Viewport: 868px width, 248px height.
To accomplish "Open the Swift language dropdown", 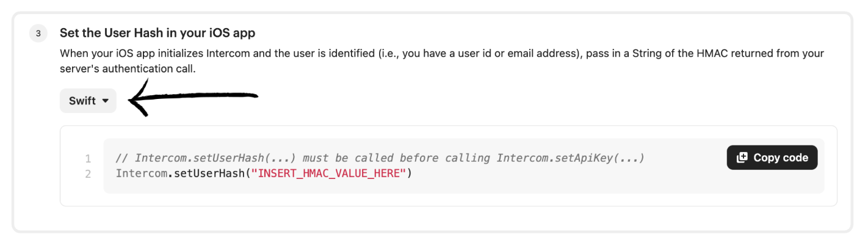I will pos(88,101).
